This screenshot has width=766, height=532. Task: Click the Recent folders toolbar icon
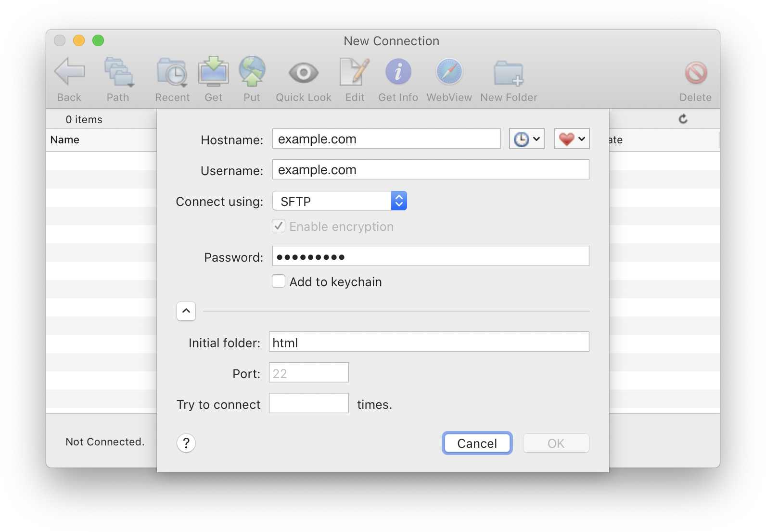click(172, 73)
